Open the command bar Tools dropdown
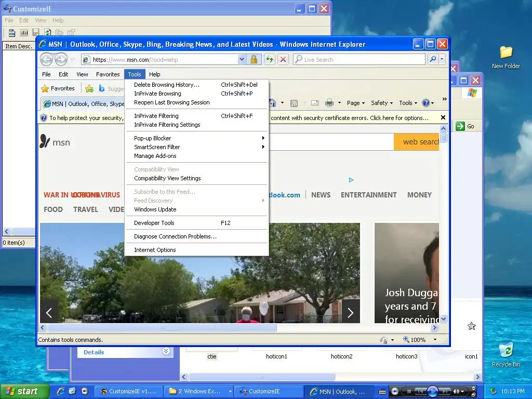This screenshot has width=532, height=399. [x=408, y=103]
